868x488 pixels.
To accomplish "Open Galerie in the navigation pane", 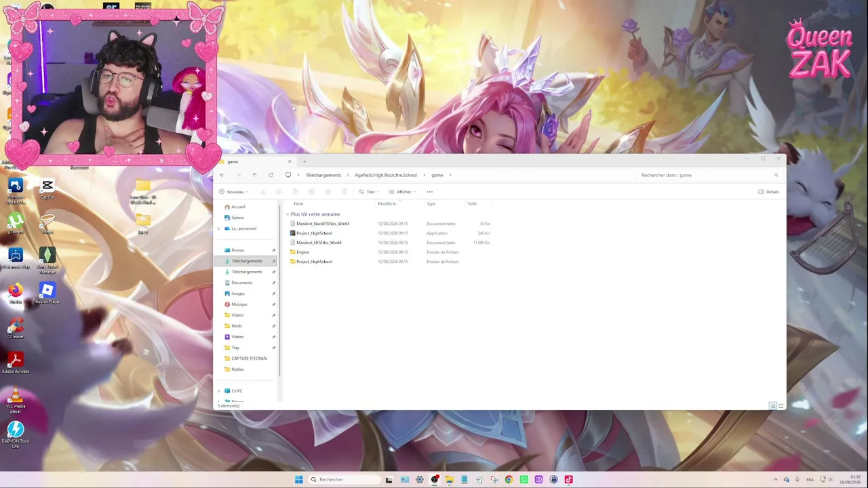I will point(237,218).
